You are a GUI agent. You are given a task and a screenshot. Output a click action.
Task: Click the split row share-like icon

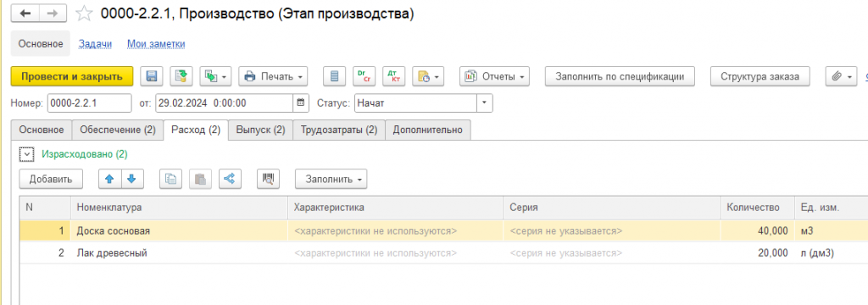230,179
